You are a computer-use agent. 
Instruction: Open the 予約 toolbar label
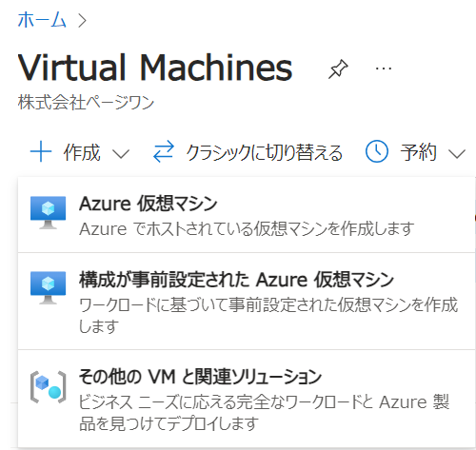pyautogui.click(x=418, y=152)
